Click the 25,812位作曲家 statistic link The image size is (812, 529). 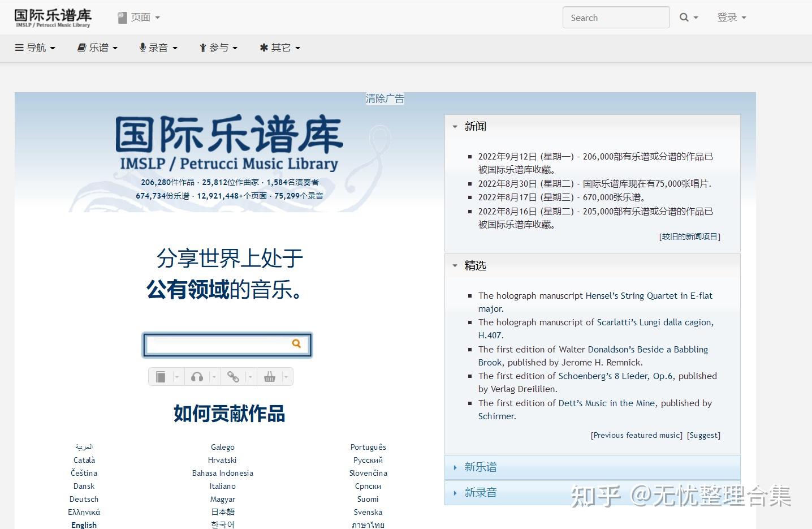point(231,182)
